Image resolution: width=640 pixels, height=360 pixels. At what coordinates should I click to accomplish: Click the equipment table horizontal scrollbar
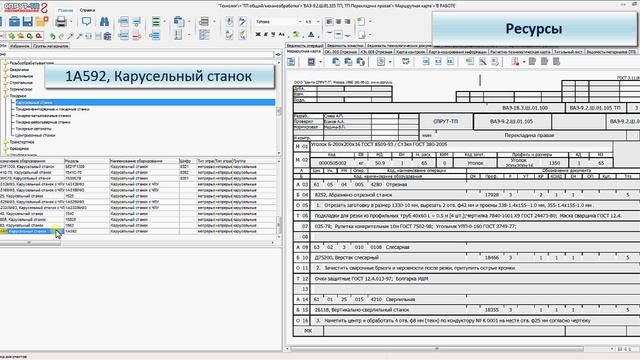(31, 242)
